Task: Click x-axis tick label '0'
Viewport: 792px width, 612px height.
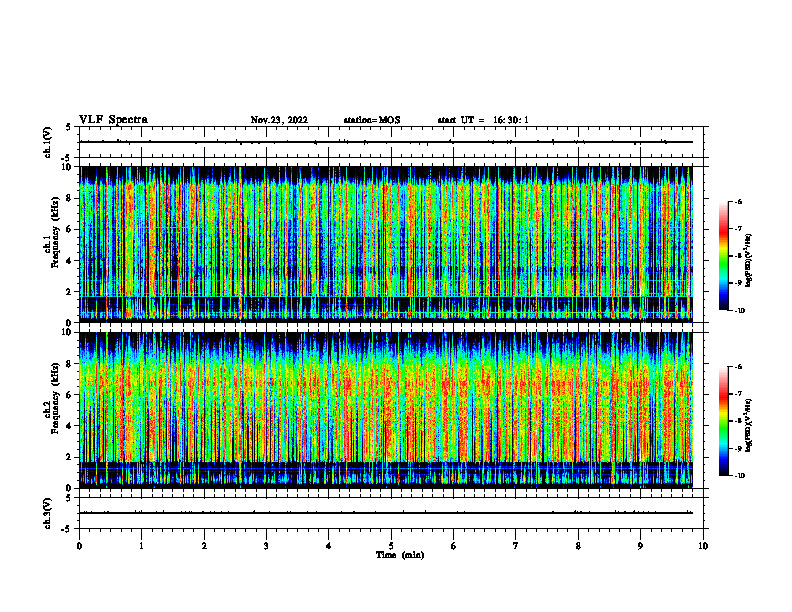Action: tap(79, 546)
